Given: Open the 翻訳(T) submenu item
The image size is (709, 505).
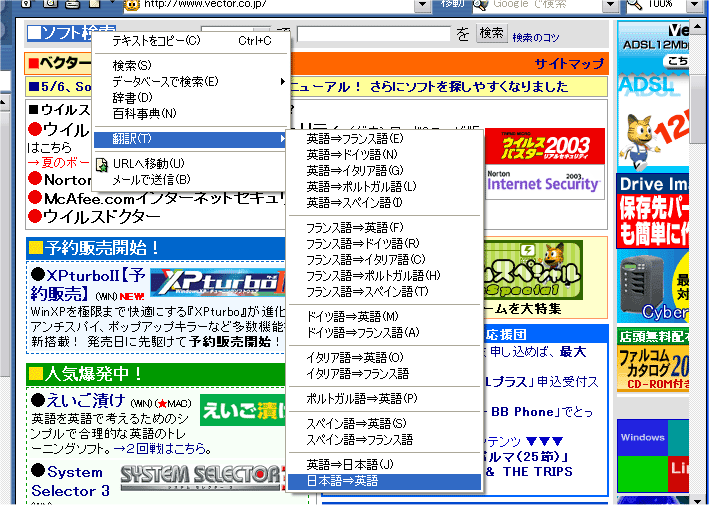Looking at the screenshot, I should 190,138.
